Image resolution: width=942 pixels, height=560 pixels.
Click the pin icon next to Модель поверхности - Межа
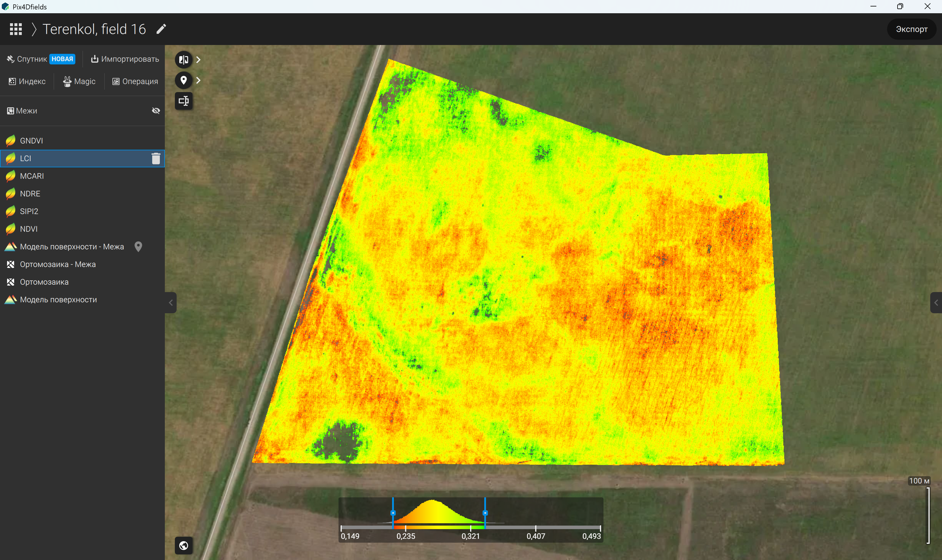tap(138, 247)
